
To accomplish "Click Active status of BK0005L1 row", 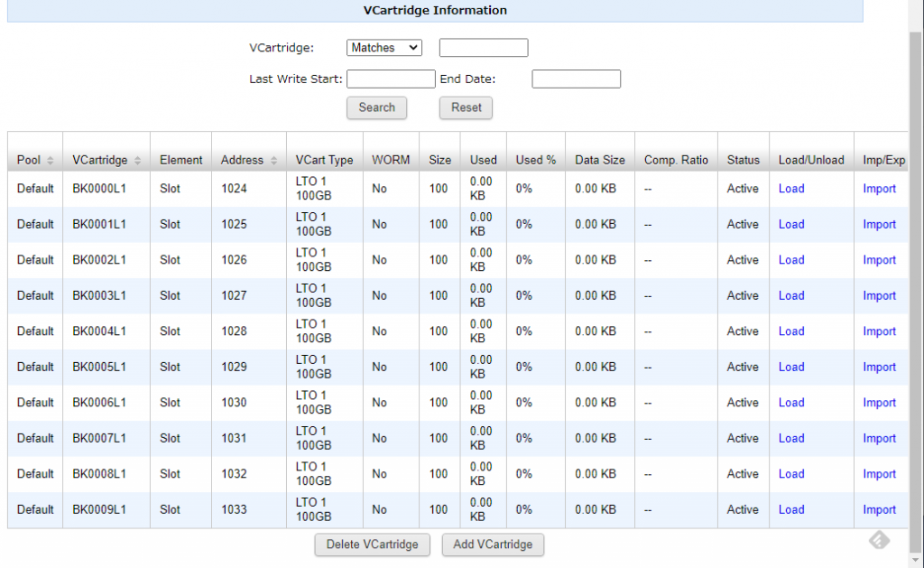I will pos(743,368).
